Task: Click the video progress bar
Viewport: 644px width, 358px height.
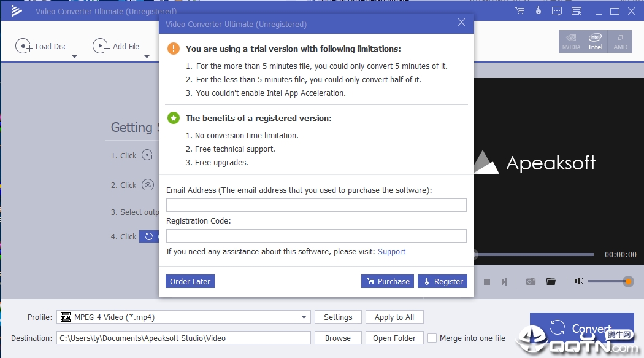Action: [534, 254]
